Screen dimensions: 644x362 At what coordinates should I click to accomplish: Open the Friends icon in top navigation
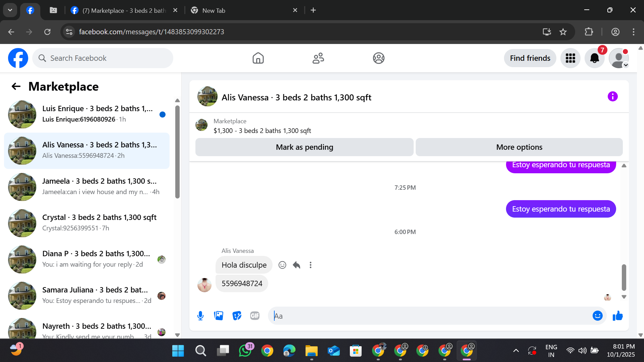tap(318, 58)
